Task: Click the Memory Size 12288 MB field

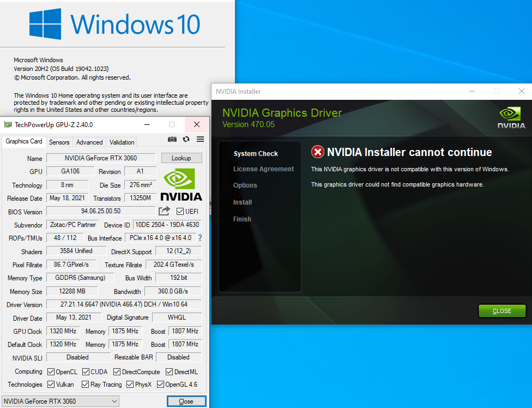Action: tap(72, 291)
